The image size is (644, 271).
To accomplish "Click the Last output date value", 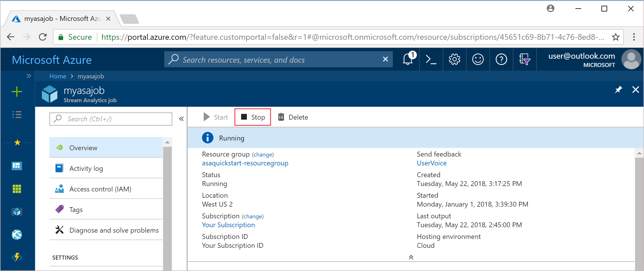I will click(x=469, y=225).
